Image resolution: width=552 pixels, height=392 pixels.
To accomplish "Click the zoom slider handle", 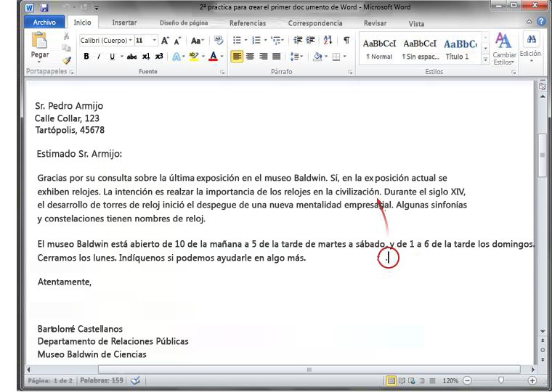I will pyautogui.click(x=500, y=380).
